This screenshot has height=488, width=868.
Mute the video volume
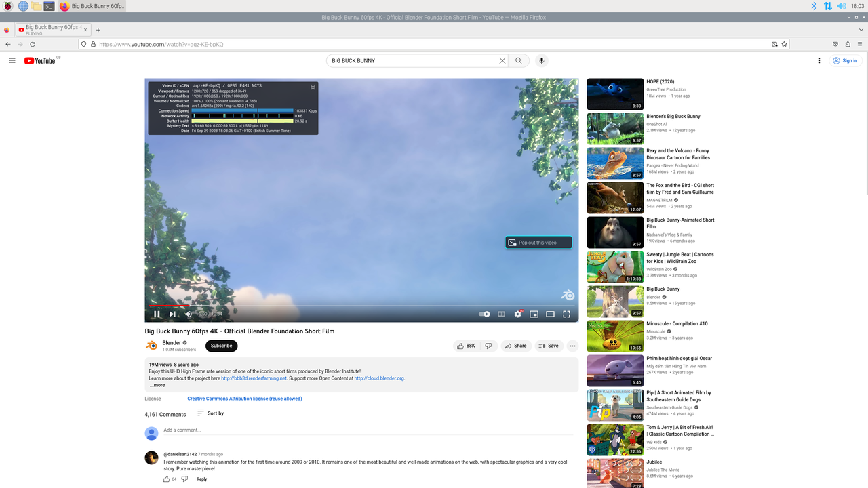coord(189,314)
